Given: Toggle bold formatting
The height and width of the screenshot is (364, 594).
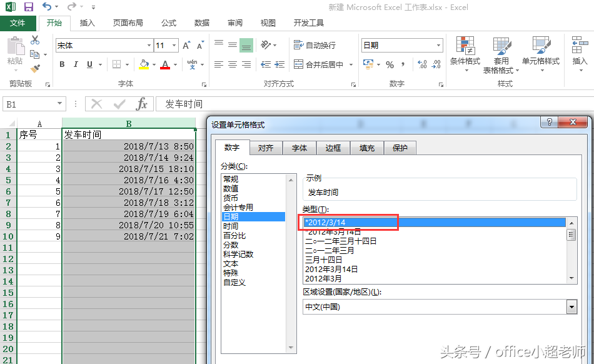Looking at the screenshot, I should 62,64.
